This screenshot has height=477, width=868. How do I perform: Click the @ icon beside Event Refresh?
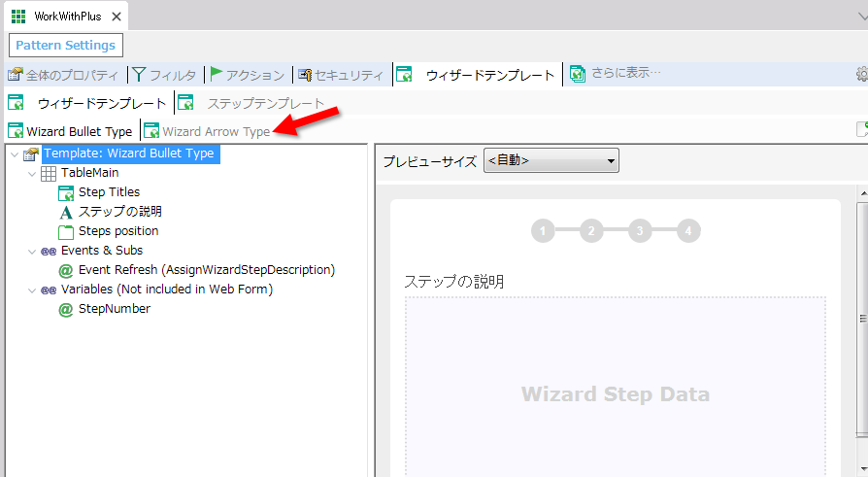66,271
